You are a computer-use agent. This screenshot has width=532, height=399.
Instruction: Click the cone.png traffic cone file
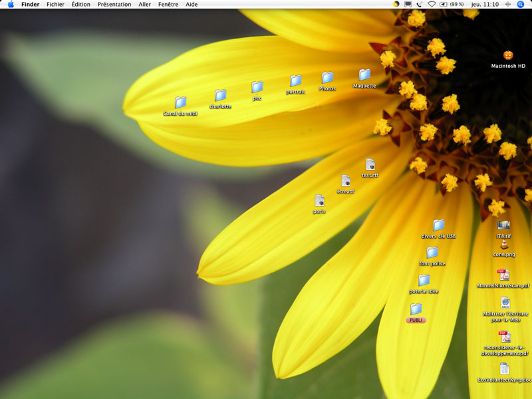[504, 244]
